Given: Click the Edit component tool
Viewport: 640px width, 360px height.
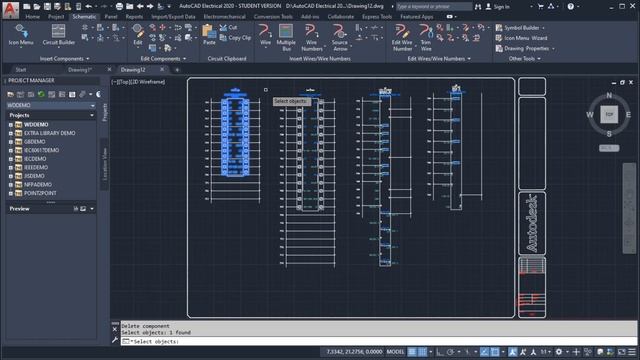Looking at the screenshot, I should (x=138, y=35).
